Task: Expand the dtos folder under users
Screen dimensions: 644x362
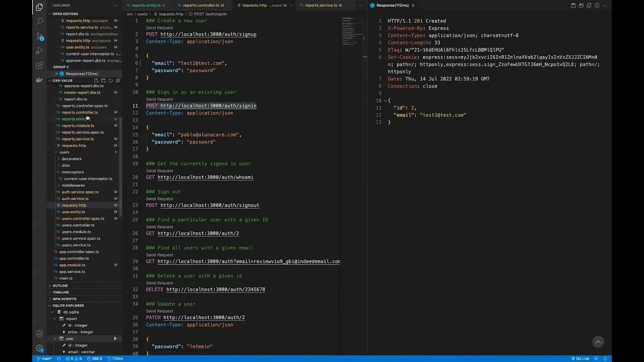Action: 65,165
